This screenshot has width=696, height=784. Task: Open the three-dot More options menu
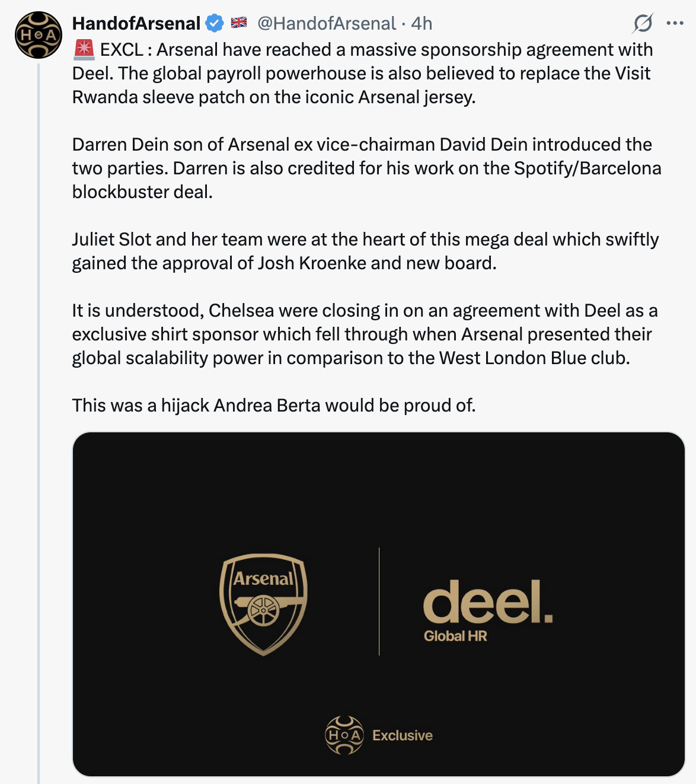[x=675, y=24]
